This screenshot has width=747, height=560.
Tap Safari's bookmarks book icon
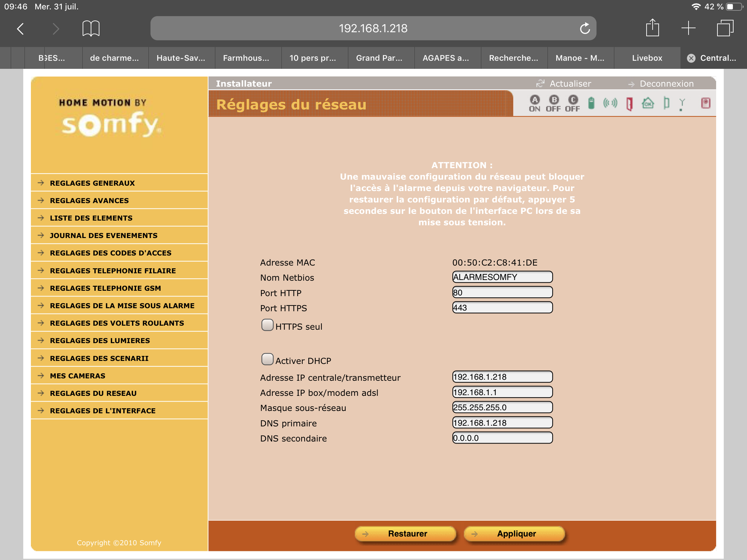(x=91, y=28)
